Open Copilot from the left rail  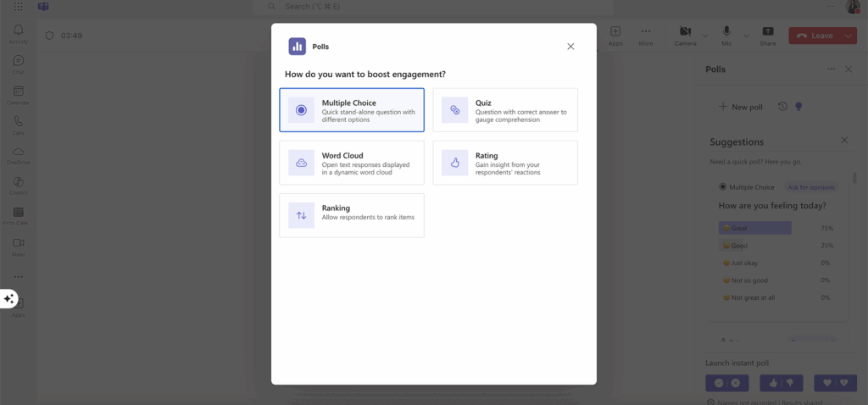click(18, 186)
